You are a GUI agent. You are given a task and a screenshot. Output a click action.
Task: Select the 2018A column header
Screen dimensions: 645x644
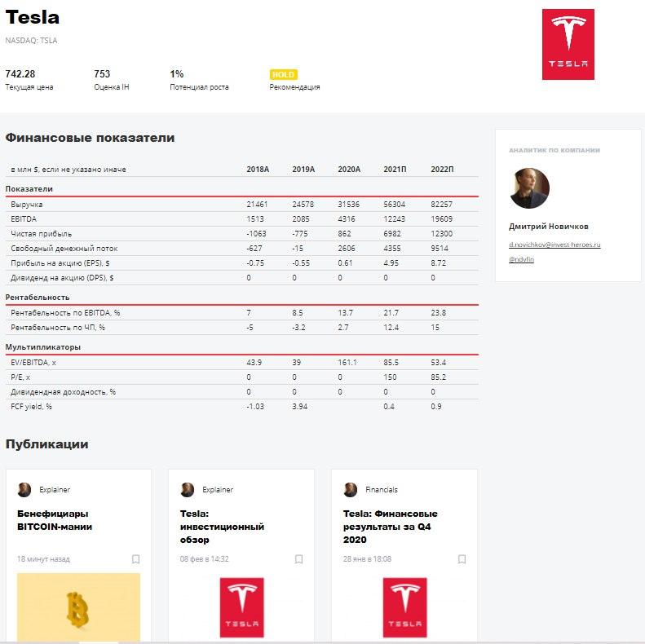point(258,170)
